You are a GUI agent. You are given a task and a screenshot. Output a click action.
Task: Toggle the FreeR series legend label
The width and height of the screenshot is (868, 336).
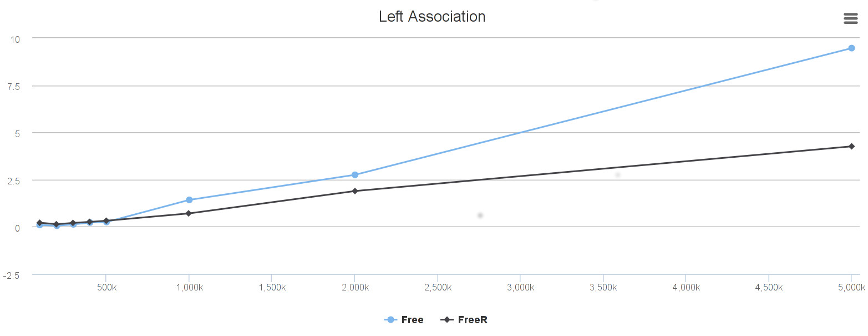click(x=473, y=320)
